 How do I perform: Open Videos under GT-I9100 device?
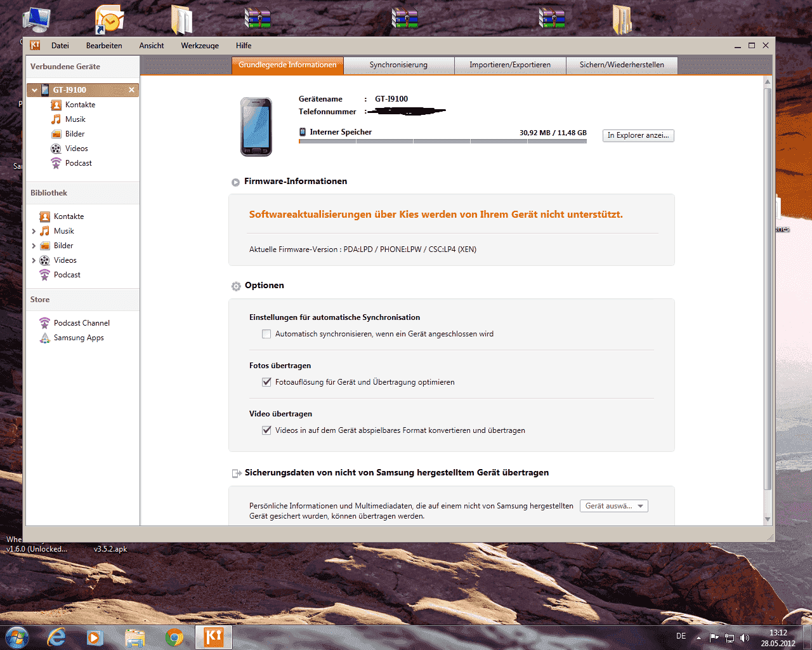[70, 149]
